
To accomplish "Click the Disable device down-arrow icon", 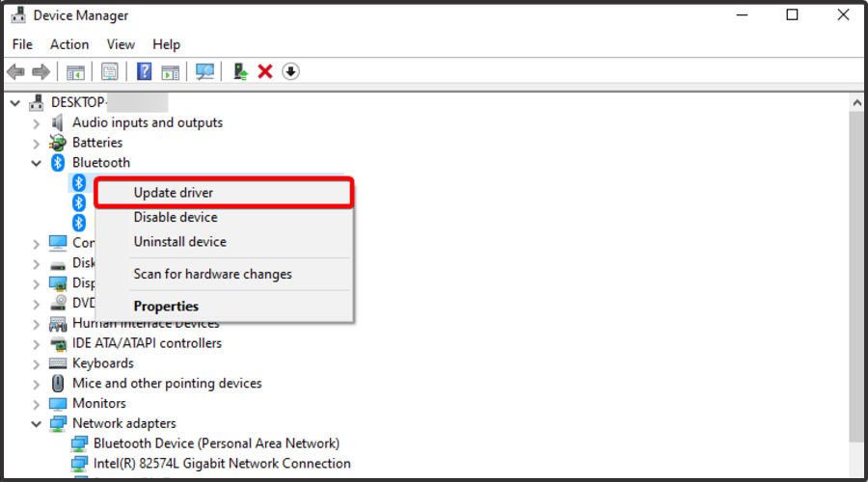I will click(290, 71).
